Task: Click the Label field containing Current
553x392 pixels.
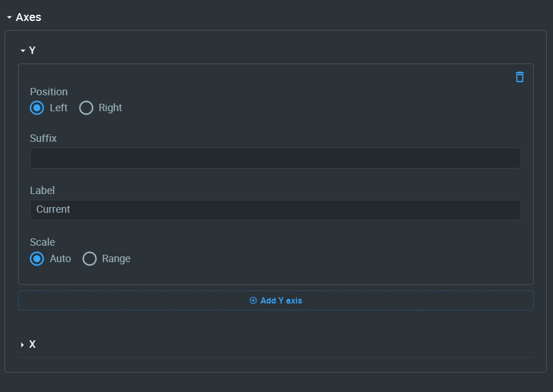Action: pyautogui.click(x=276, y=209)
